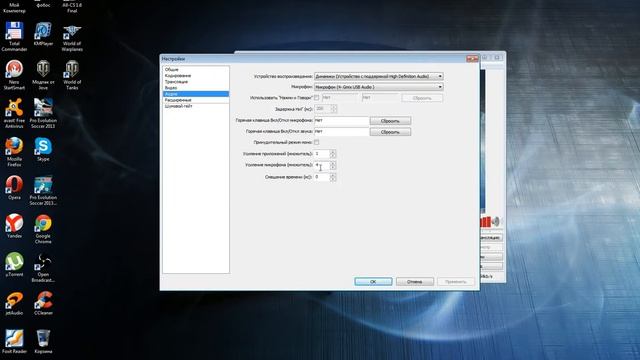640x360 pixels.
Task: Click the application boost value field
Action: (x=322, y=154)
